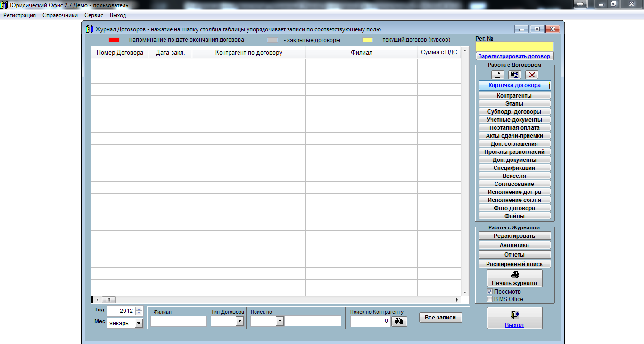Open the Тип Договора dropdown

[239, 321]
